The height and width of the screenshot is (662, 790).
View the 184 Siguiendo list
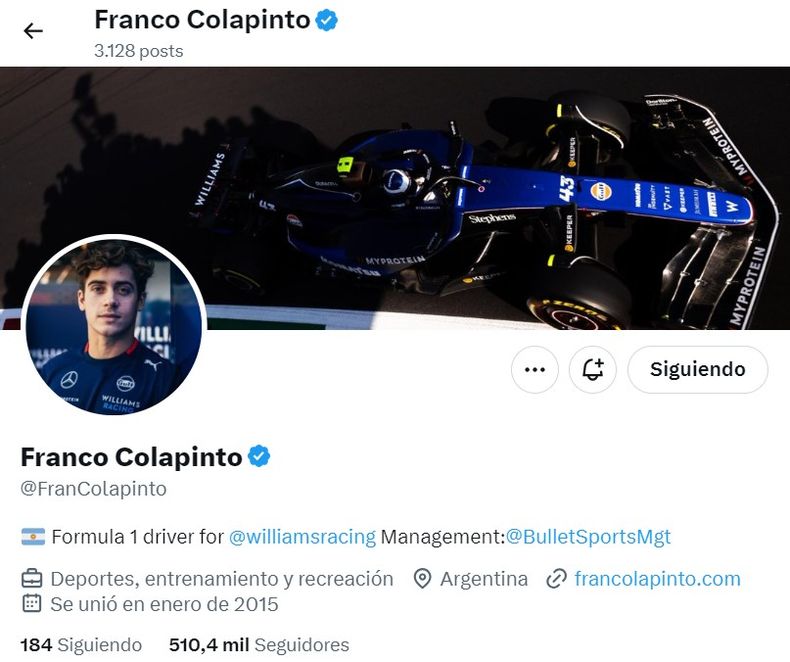(81, 645)
